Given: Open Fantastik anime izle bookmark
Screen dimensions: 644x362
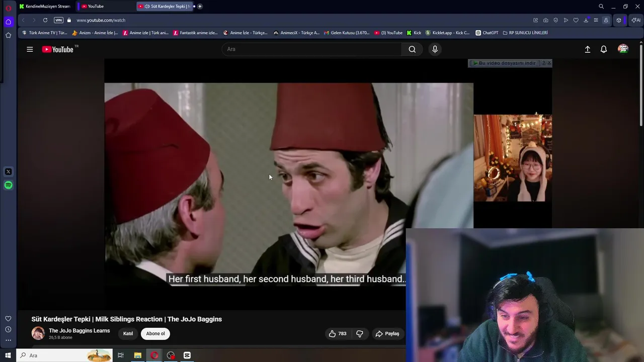Looking at the screenshot, I should (195, 33).
